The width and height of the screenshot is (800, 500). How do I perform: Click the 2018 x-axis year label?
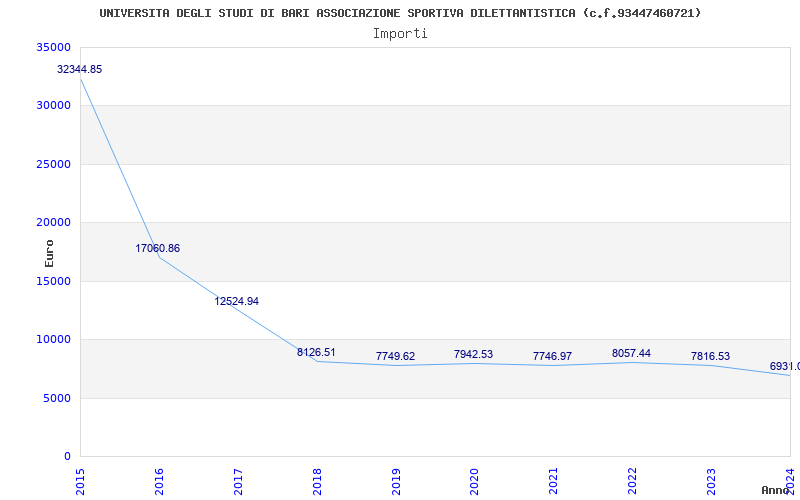(317, 482)
